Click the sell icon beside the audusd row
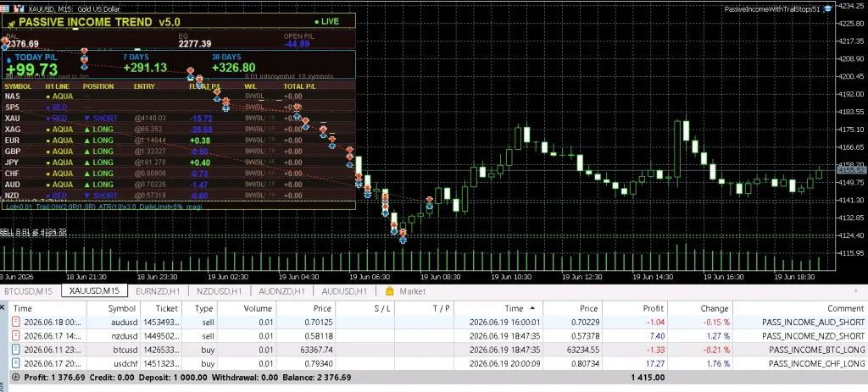This screenshot has height=392, width=868. (x=15, y=322)
